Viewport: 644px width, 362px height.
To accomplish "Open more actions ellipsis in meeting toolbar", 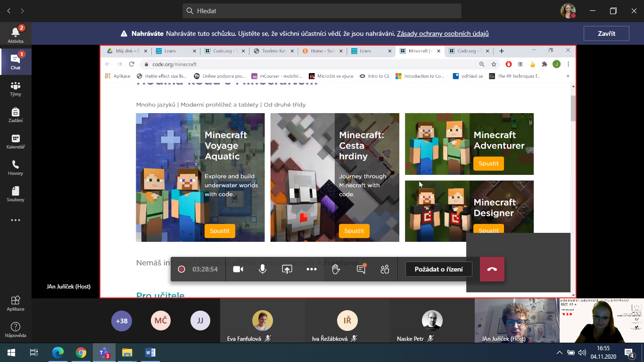I will (x=312, y=269).
